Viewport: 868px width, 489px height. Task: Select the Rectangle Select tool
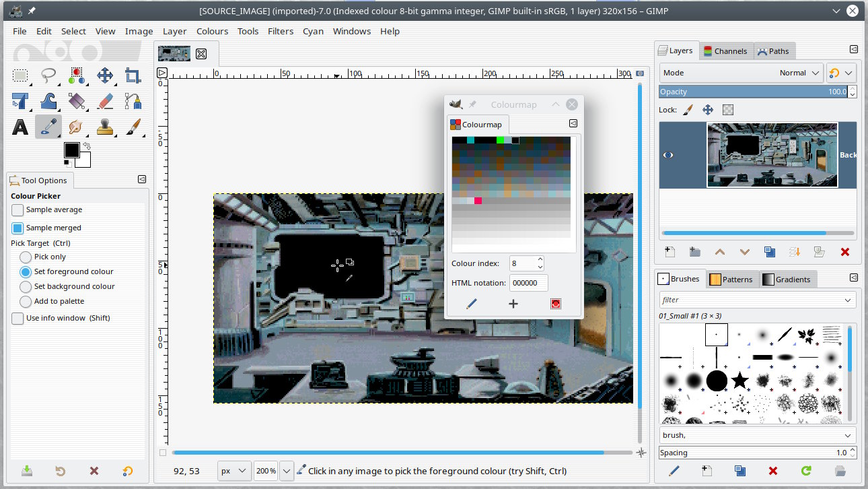pyautogui.click(x=20, y=75)
